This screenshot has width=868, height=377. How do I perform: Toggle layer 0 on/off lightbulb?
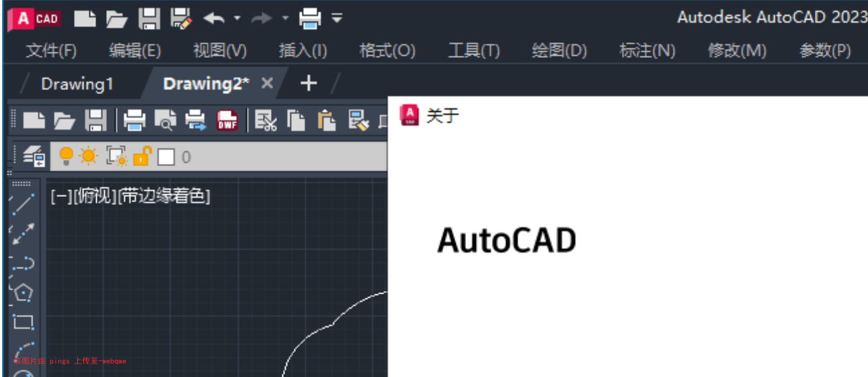(x=66, y=157)
